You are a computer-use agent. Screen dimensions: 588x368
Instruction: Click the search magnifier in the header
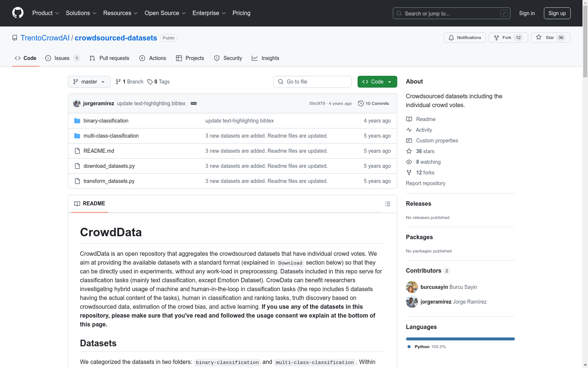399,13
